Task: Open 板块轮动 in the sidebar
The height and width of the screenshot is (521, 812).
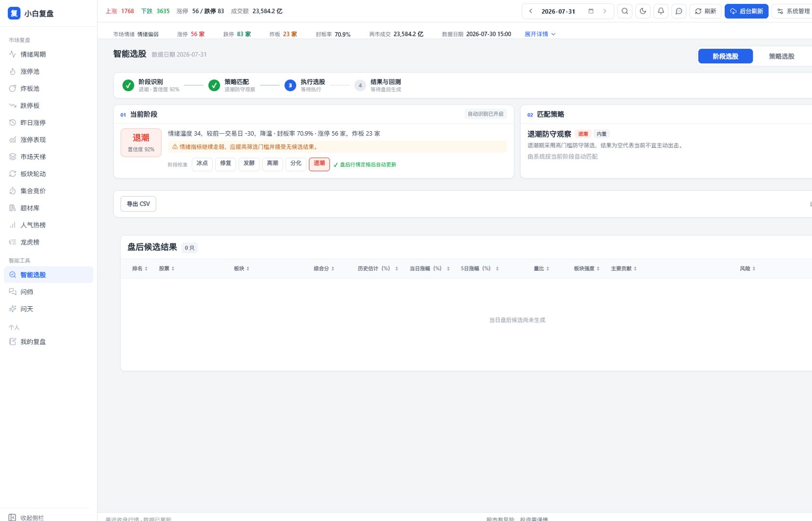Action: point(48,174)
